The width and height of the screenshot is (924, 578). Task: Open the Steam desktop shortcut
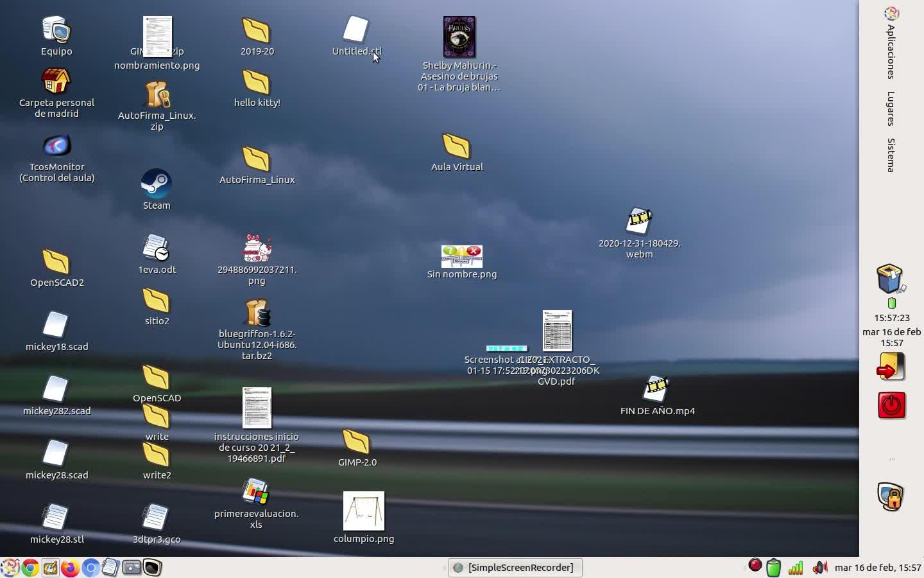pyautogui.click(x=156, y=184)
